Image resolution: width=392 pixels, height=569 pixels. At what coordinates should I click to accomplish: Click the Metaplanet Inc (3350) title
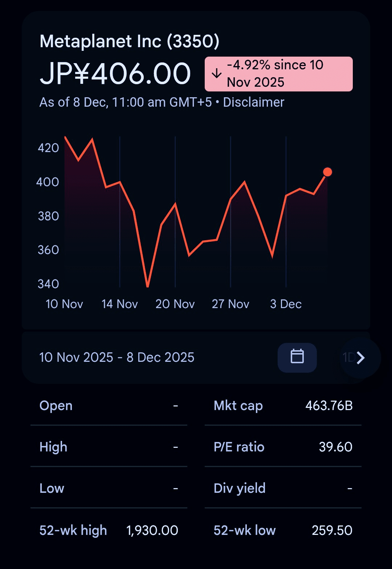[x=130, y=41]
